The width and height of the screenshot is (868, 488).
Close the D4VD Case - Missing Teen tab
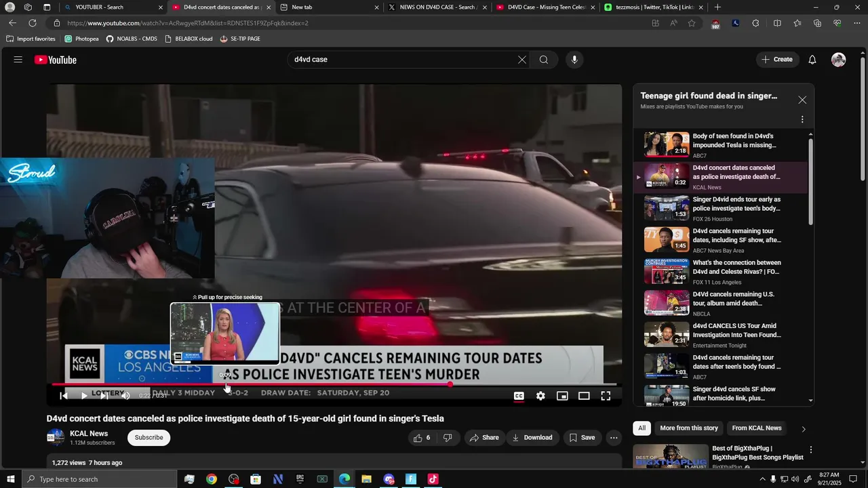tap(593, 7)
